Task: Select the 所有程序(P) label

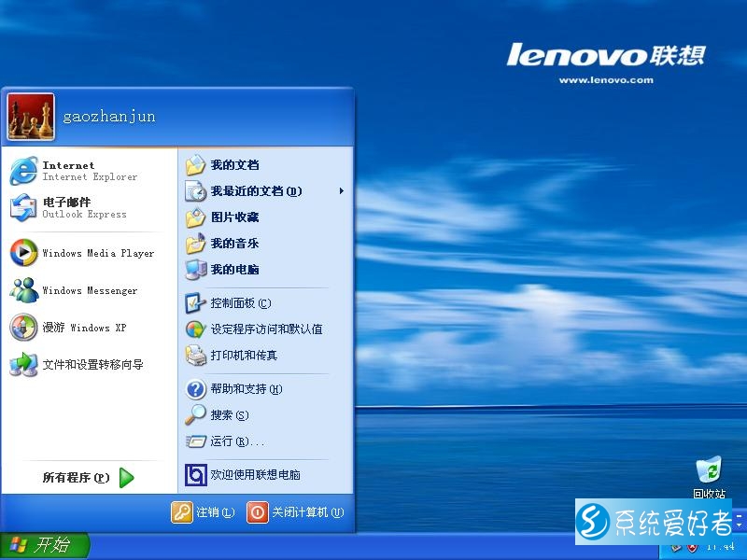Action: click(77, 478)
